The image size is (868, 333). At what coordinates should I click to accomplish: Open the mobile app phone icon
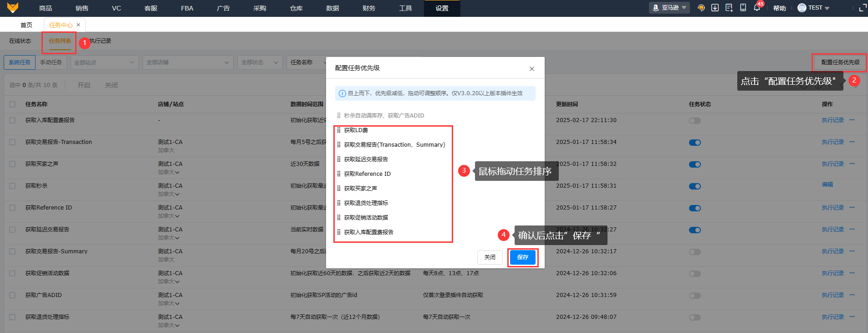tap(743, 8)
